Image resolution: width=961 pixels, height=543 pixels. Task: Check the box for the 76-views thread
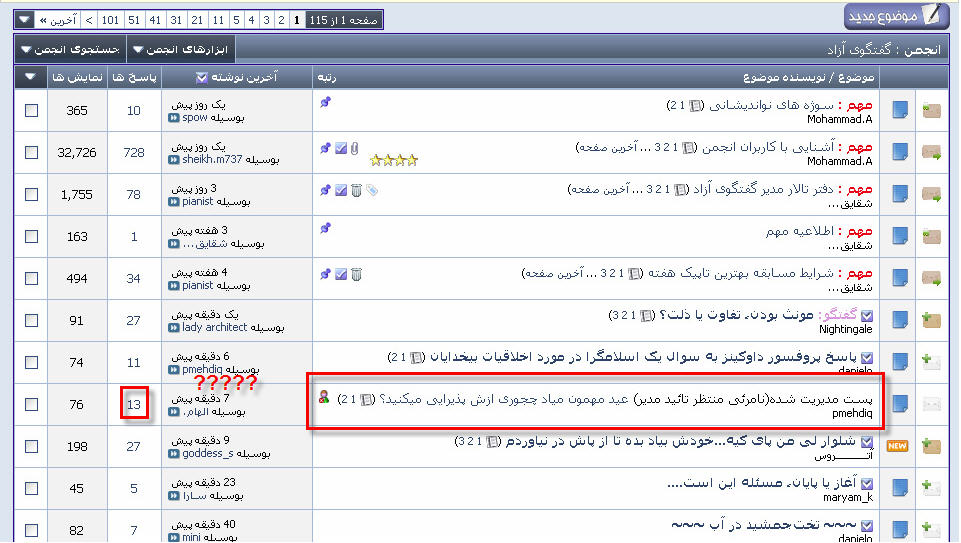31,404
